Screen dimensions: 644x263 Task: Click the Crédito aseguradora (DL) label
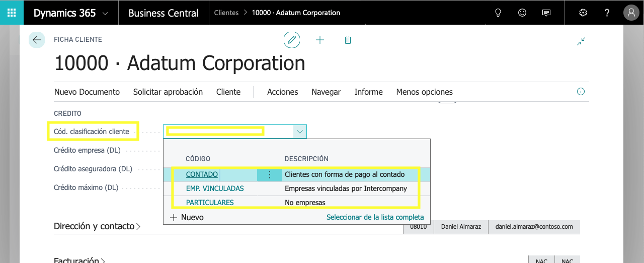pos(93,169)
